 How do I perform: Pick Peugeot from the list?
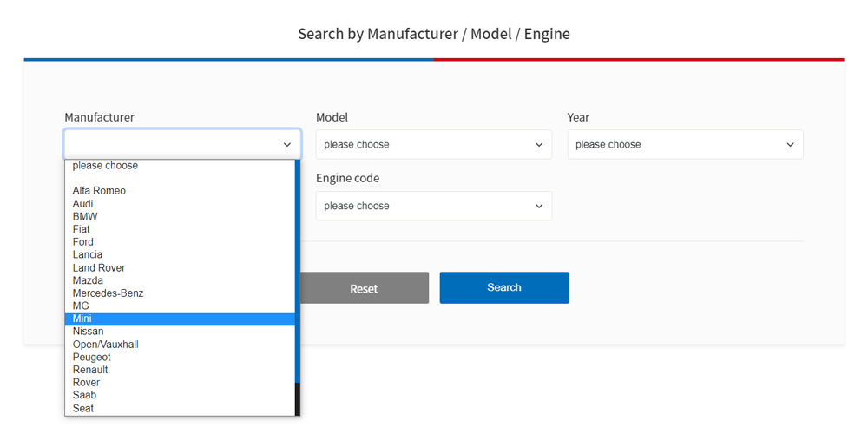click(x=180, y=357)
